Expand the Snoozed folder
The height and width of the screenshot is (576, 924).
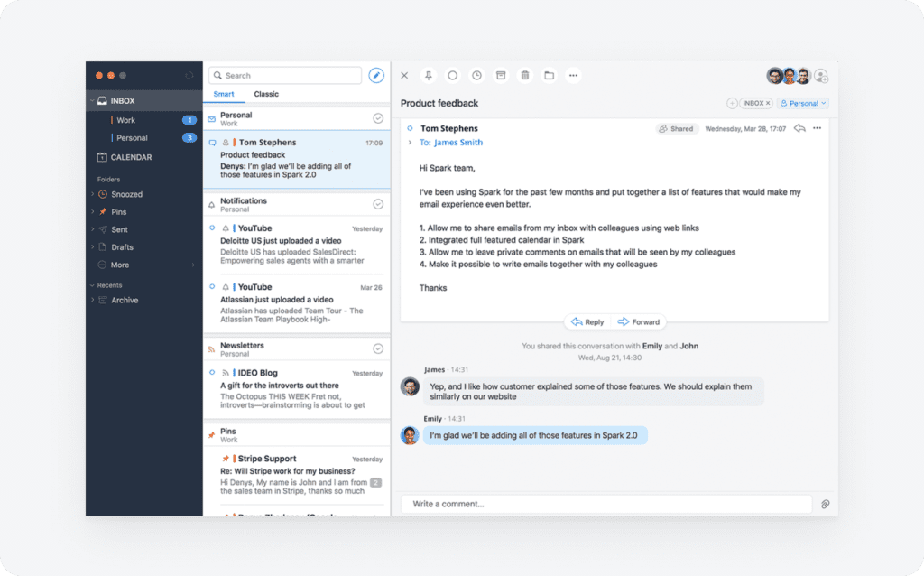[x=92, y=193]
